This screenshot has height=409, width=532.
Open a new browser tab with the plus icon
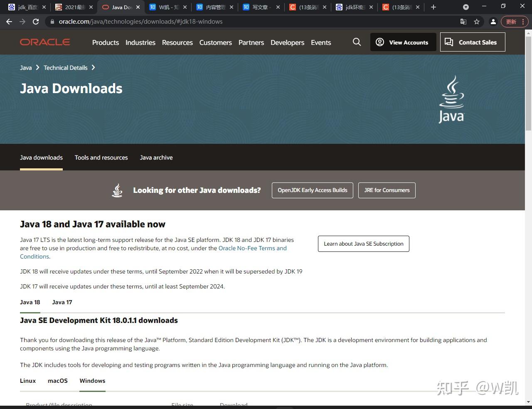tap(433, 7)
